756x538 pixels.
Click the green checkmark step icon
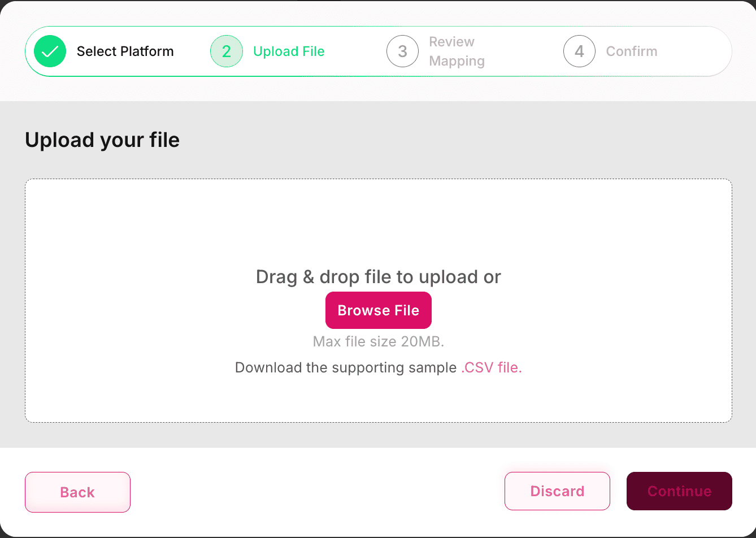50,51
